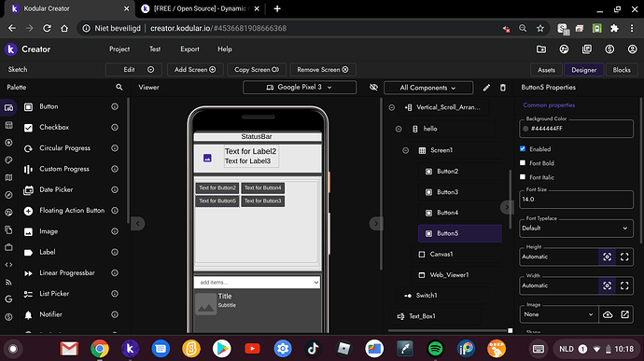The height and width of the screenshot is (361, 644).
Task: Show info for Button component
Action: pyautogui.click(x=115, y=106)
